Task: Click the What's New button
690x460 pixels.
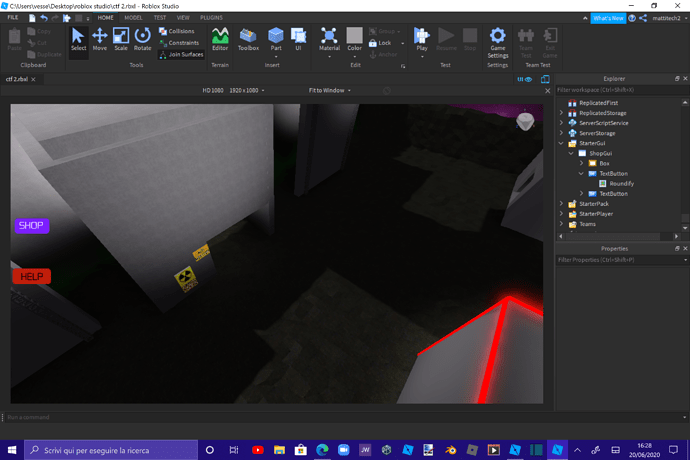Action: pyautogui.click(x=608, y=18)
